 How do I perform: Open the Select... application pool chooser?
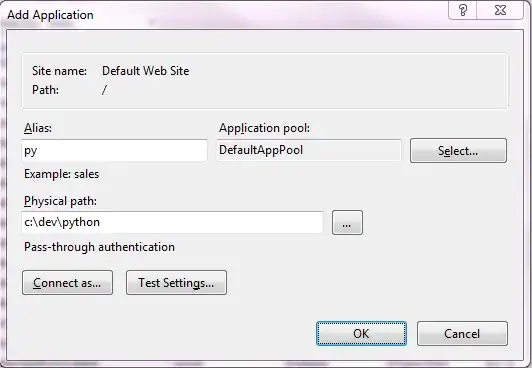click(458, 150)
